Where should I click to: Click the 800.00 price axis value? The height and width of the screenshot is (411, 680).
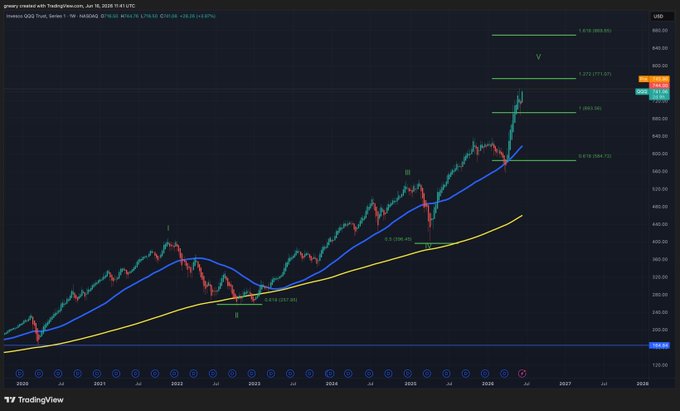coord(659,65)
